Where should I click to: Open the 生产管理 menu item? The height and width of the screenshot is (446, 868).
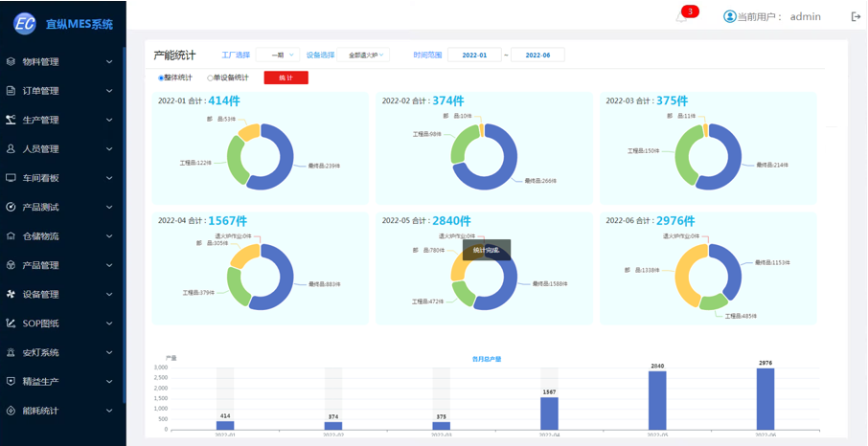point(41,121)
